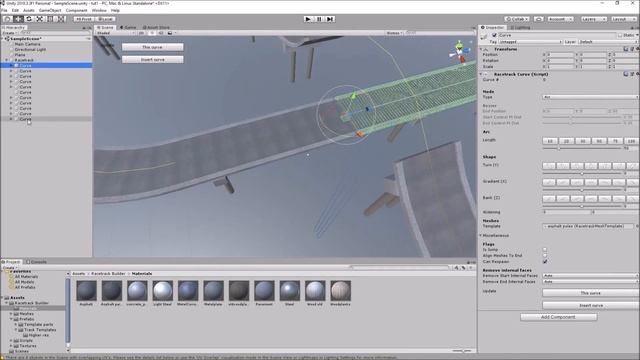Toggle Align Meshes To End checkbox
Screen dimensions: 640x360
(545, 256)
